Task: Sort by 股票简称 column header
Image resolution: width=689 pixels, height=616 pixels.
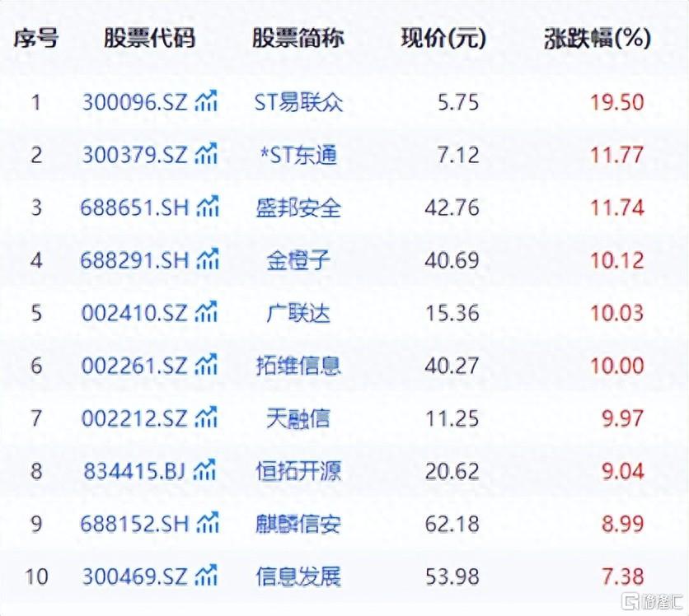Action: [298, 38]
